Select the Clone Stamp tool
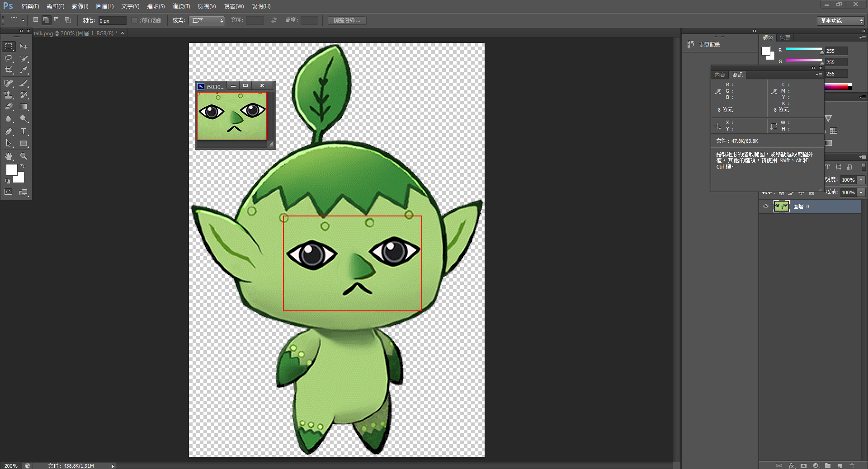This screenshot has height=469, width=868. pos(9,95)
